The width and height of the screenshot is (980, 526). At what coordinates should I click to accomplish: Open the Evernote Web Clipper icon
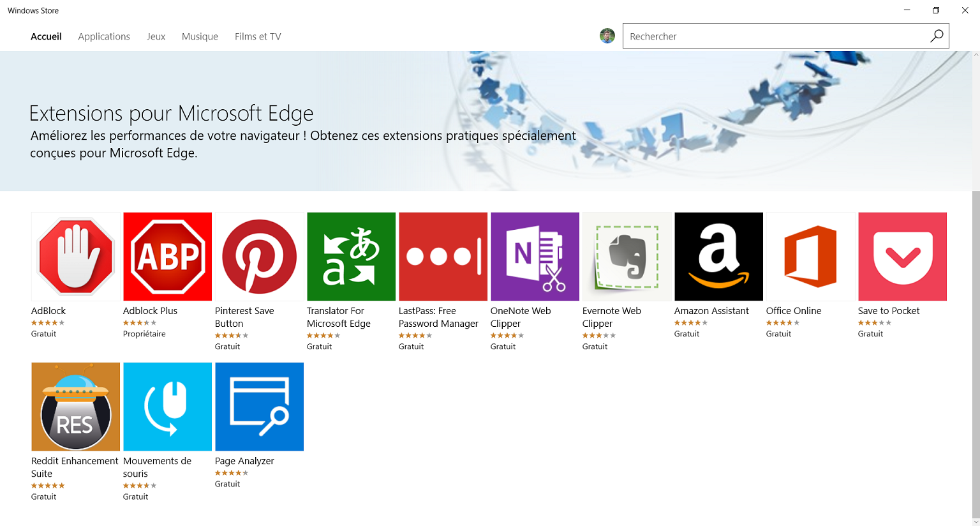(627, 257)
